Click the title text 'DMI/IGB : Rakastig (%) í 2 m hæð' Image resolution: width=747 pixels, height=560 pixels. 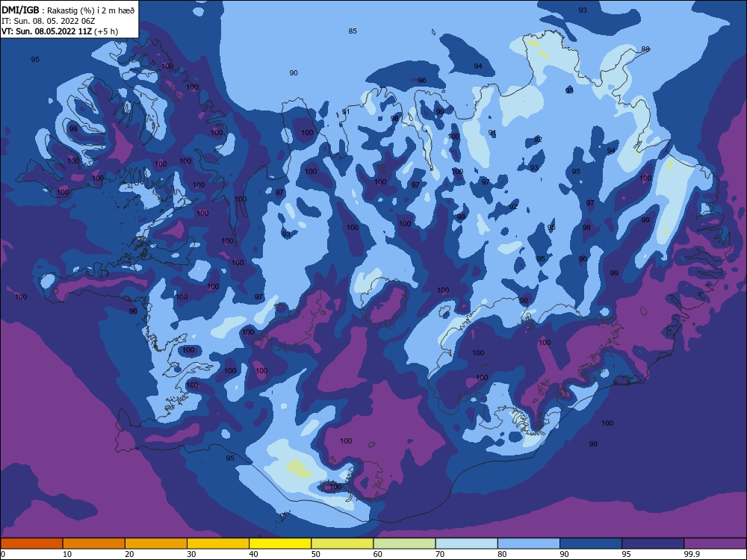[68, 10]
